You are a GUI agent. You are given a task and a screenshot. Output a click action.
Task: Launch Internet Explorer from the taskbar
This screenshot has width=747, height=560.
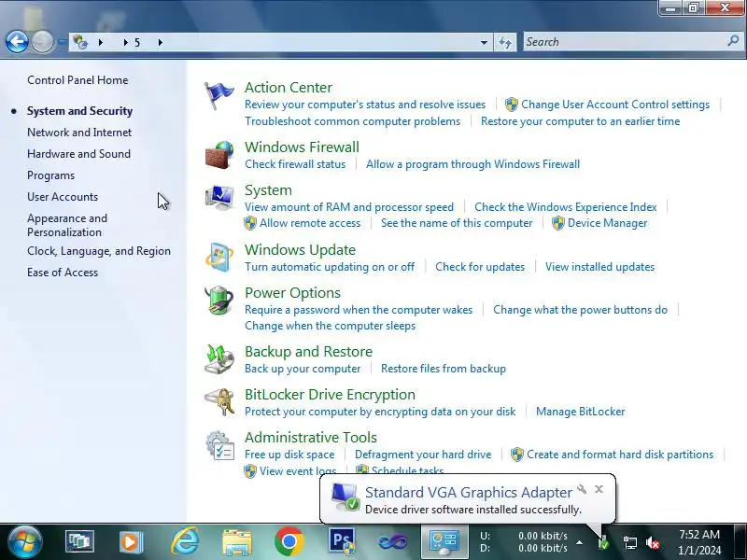185,541
